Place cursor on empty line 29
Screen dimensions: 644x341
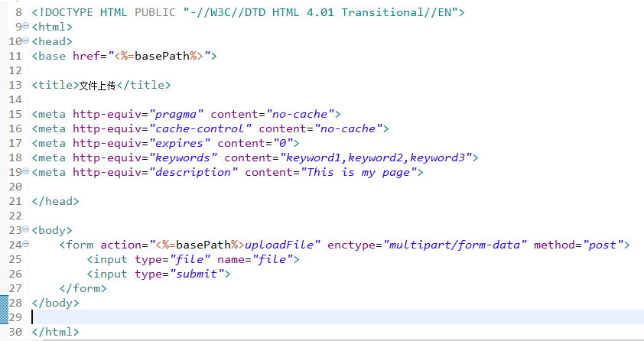337,317
